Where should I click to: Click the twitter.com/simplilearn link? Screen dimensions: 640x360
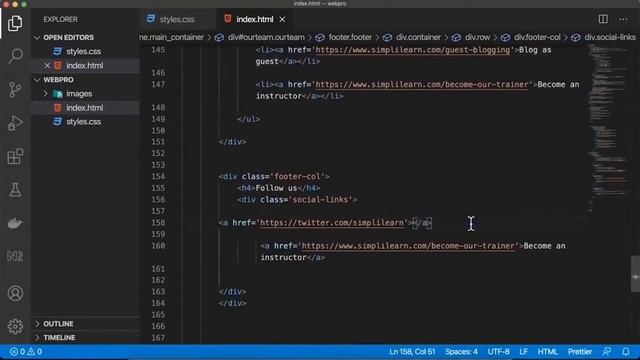(332, 223)
